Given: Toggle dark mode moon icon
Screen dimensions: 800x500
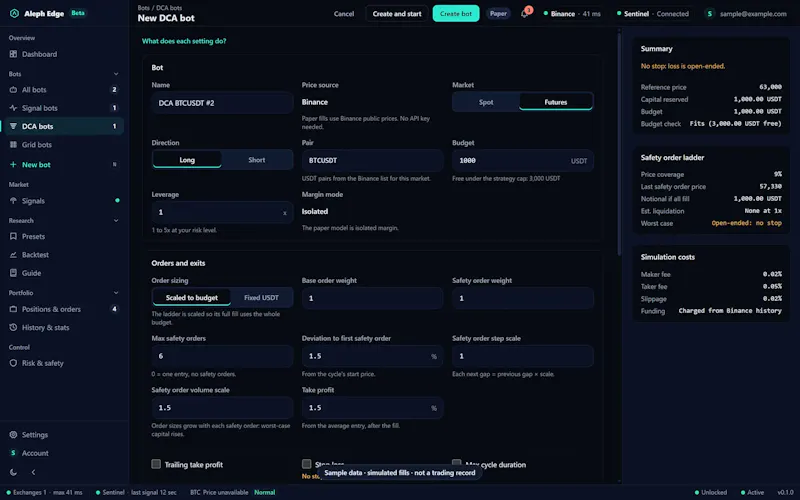Looking at the screenshot, I should tap(13, 472).
